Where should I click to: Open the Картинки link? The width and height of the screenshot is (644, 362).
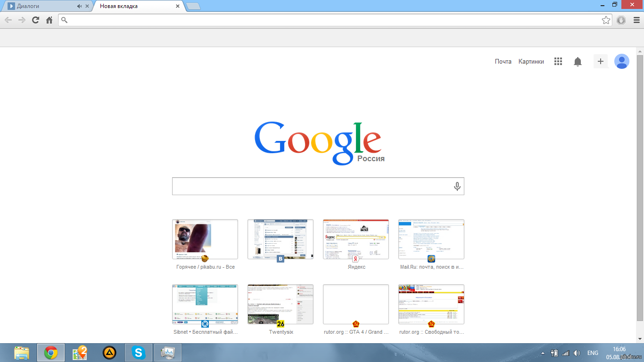(x=531, y=61)
